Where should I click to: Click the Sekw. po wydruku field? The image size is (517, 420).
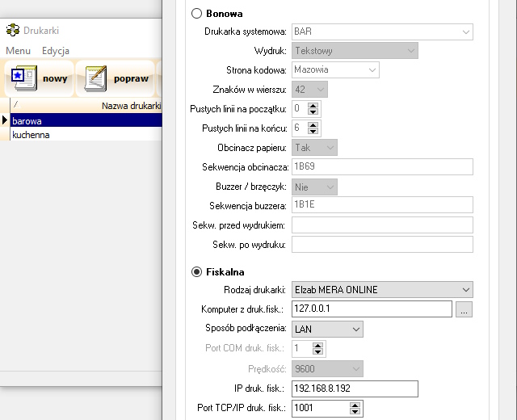click(381, 244)
